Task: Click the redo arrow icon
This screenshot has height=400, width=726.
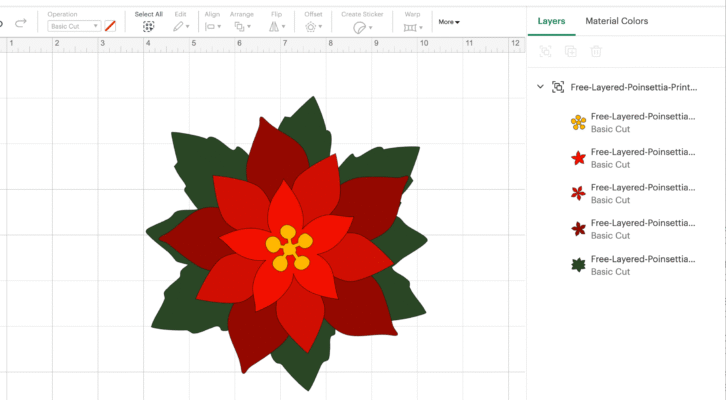Action: (20, 23)
